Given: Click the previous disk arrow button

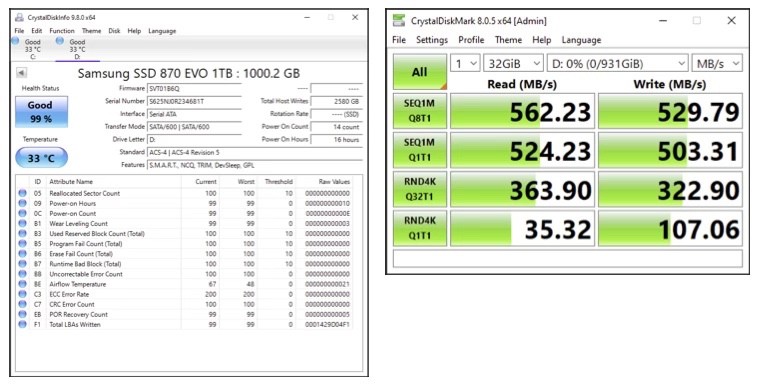Looking at the screenshot, I should click(x=21, y=73).
